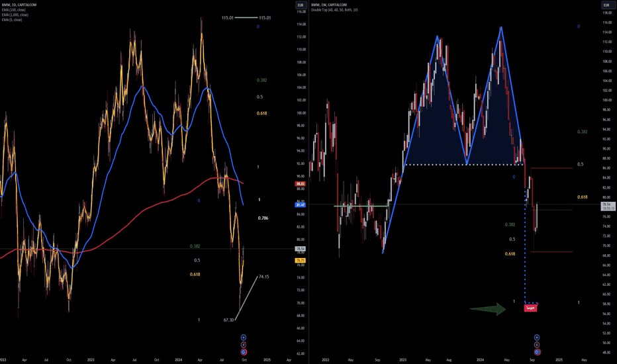The height and width of the screenshot is (364, 617).
Task: Select the EMA (1,000, close) indicator legend
Action: click(x=15, y=15)
